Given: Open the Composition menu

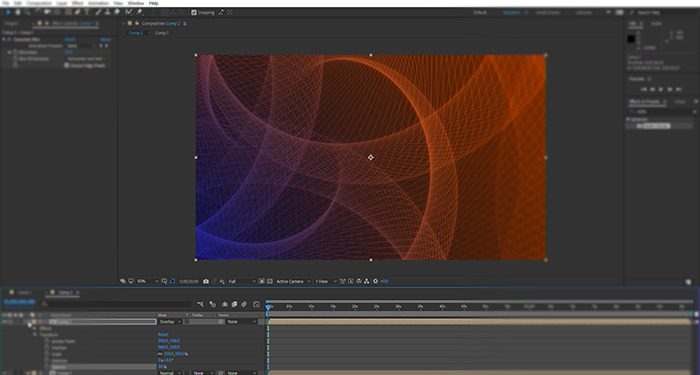Looking at the screenshot, I should [x=39, y=3].
